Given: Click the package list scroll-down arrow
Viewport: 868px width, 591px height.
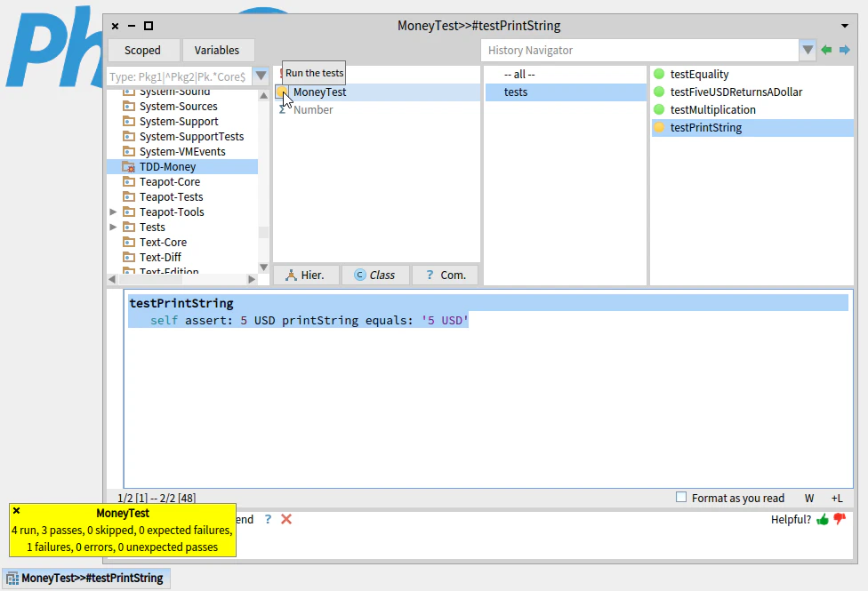Looking at the screenshot, I should [263, 267].
